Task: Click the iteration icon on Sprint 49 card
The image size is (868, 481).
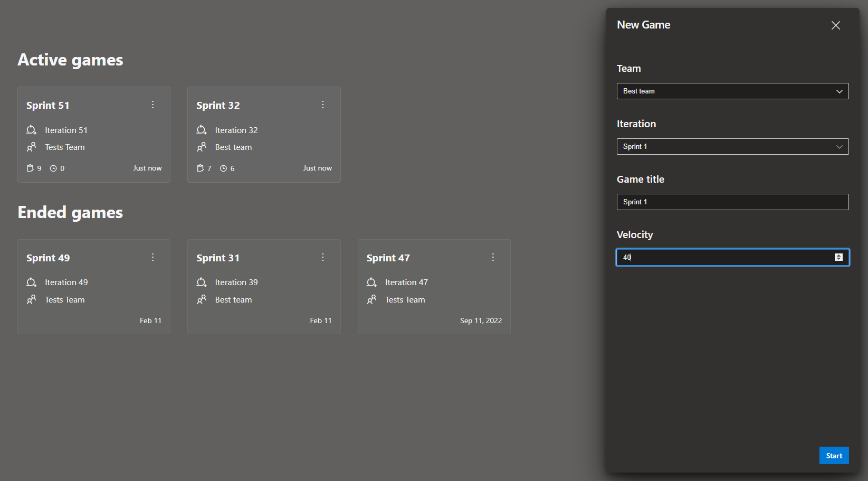Action: click(31, 282)
